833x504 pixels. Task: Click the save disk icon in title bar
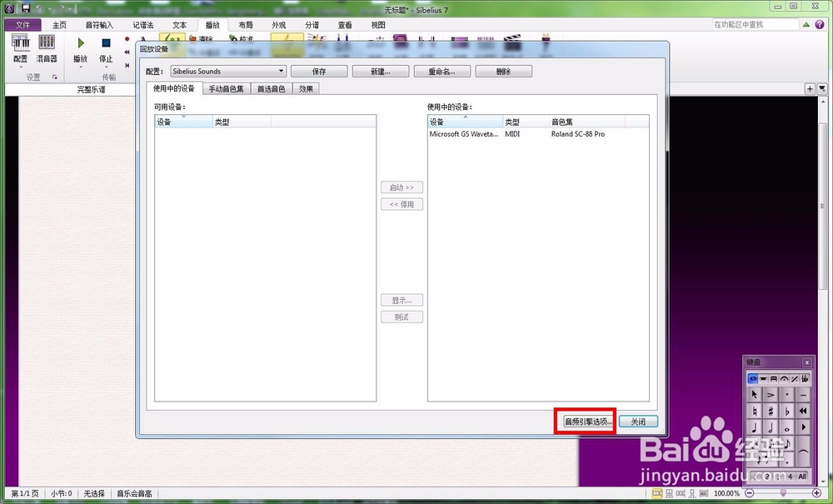tap(26, 8)
